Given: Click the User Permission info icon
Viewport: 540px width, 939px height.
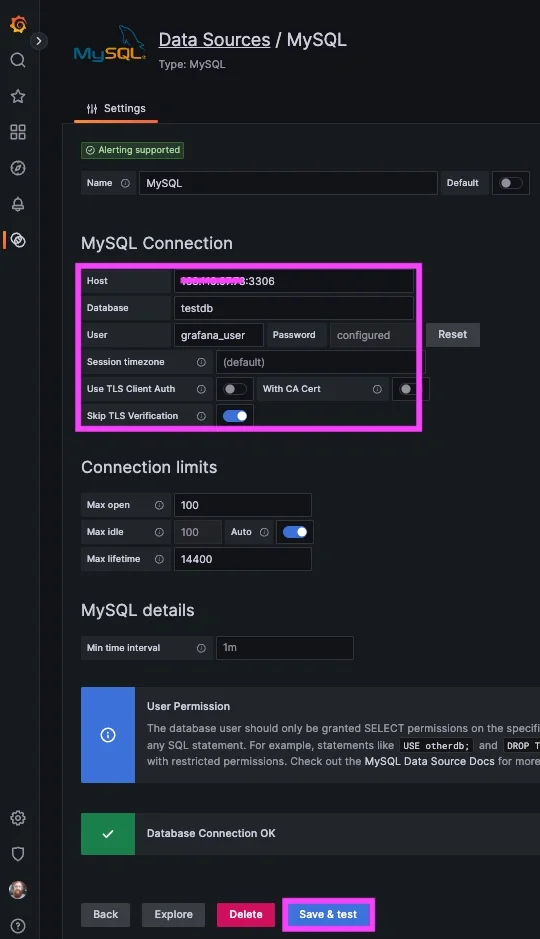Looking at the screenshot, I should pos(108,735).
